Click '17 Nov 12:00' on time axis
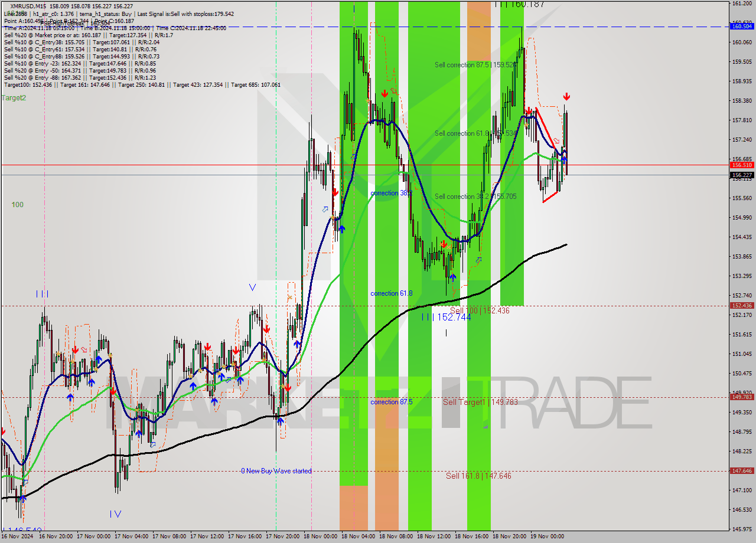This screenshot has width=756, height=543. pyautogui.click(x=207, y=537)
